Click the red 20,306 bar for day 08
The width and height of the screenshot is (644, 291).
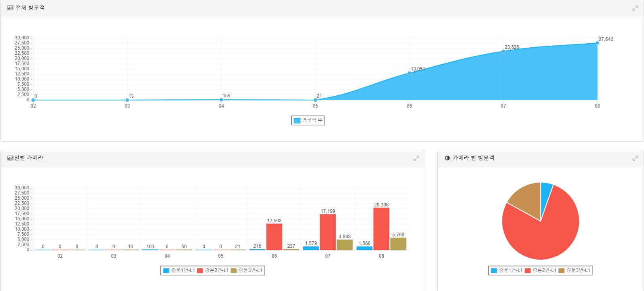coord(381,229)
